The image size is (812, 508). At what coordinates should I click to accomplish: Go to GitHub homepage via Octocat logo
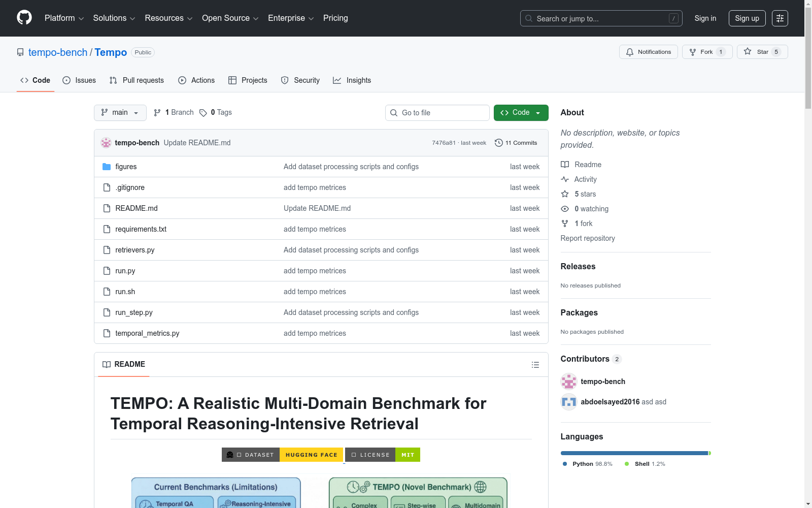point(24,18)
